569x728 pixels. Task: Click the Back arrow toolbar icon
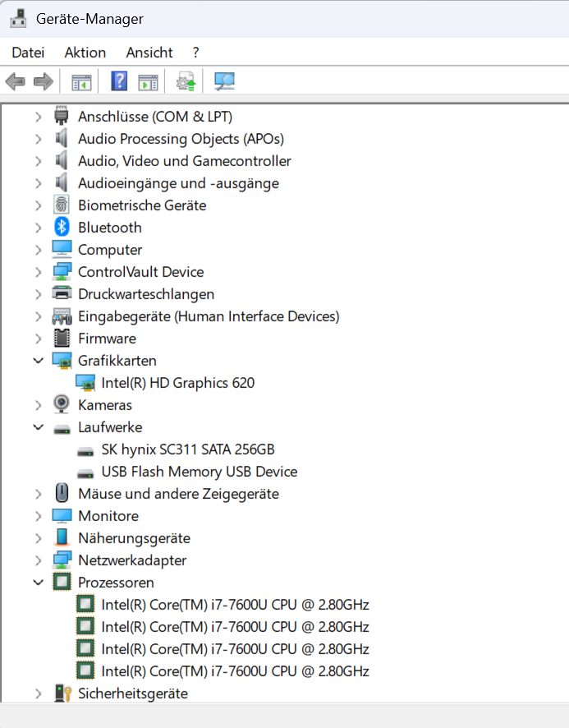pyautogui.click(x=16, y=81)
